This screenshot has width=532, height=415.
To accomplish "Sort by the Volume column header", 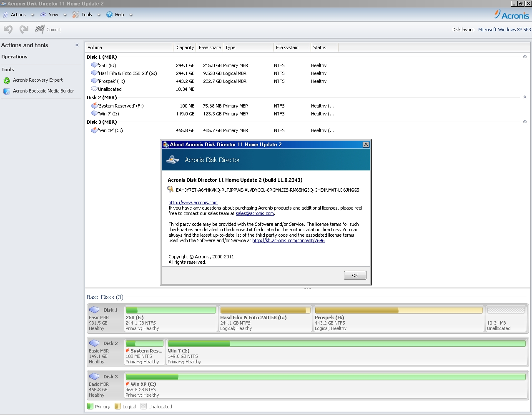I will coord(129,47).
